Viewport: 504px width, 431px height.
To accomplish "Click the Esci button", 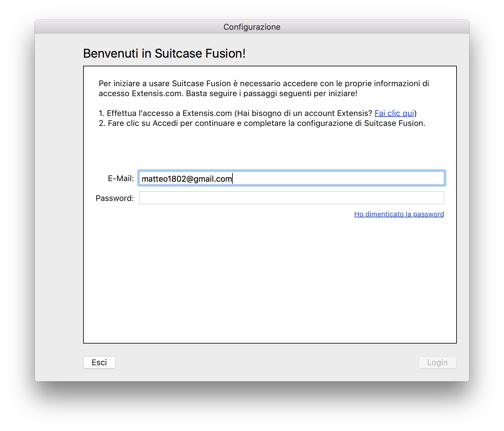I will 99,362.
